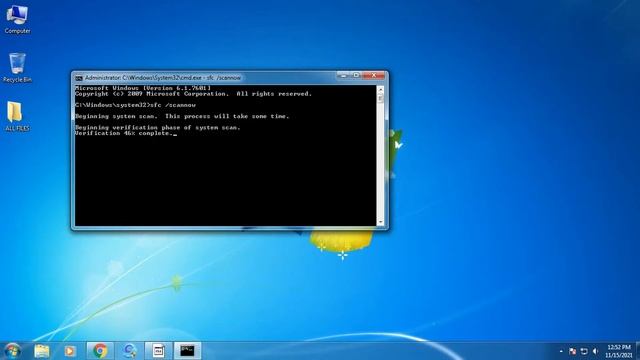
Task: Open the Action Center flag icon
Action: [x=572, y=351]
